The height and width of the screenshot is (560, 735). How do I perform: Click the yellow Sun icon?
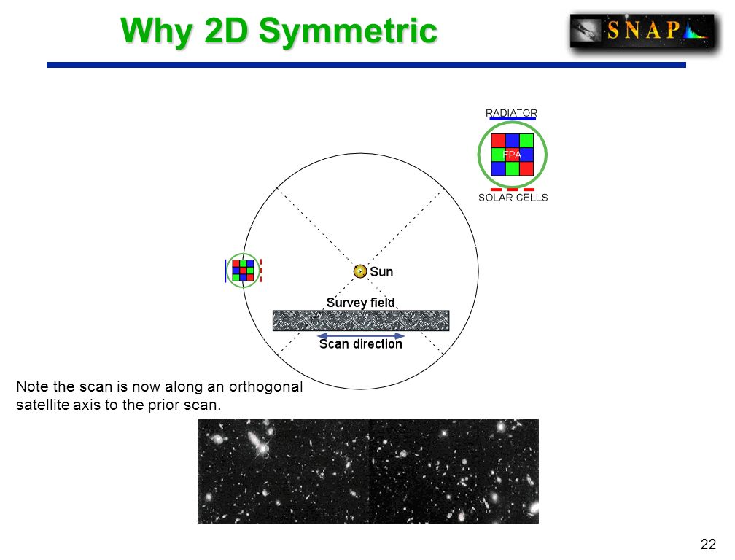click(360, 271)
